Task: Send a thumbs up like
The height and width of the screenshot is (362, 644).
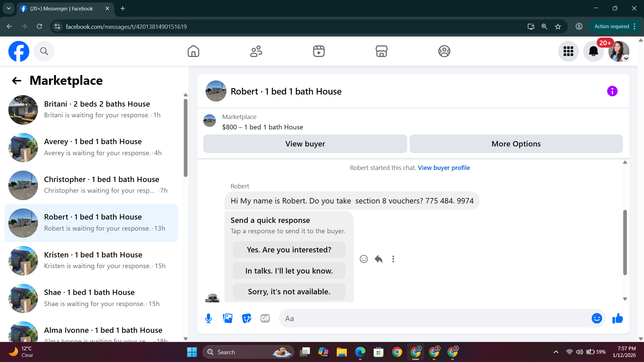Action: [617, 318]
